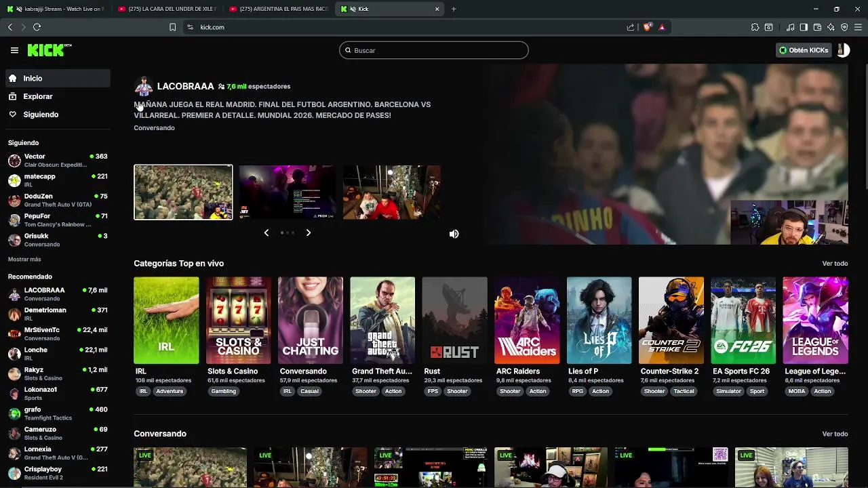Click the Simulator tag under EA Sports FC 26

point(729,391)
